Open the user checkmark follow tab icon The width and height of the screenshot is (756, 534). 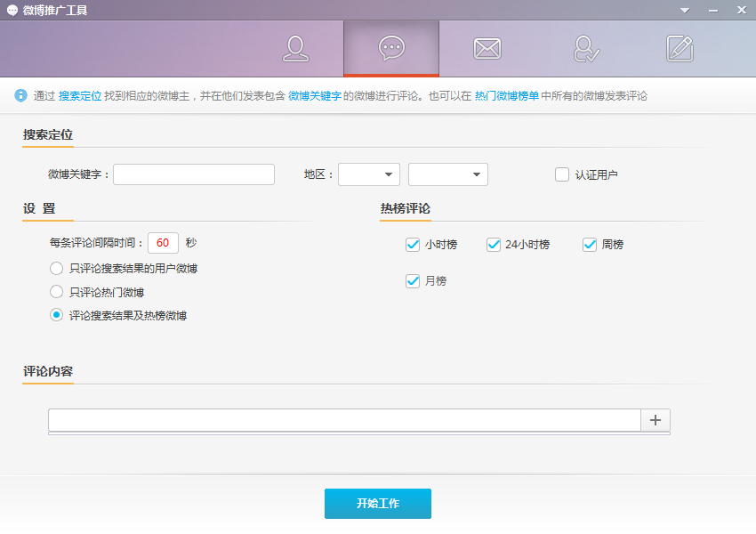(x=586, y=49)
